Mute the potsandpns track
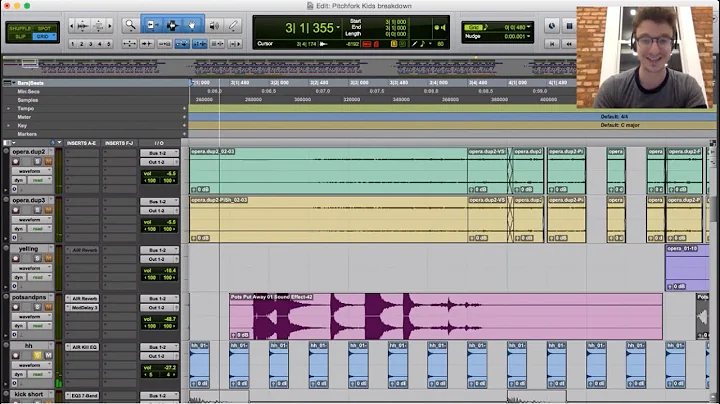The height and width of the screenshot is (404, 720). click(x=48, y=307)
